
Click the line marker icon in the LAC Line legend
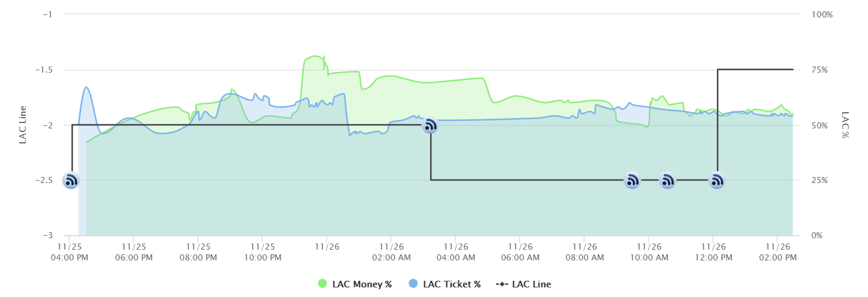(502, 284)
